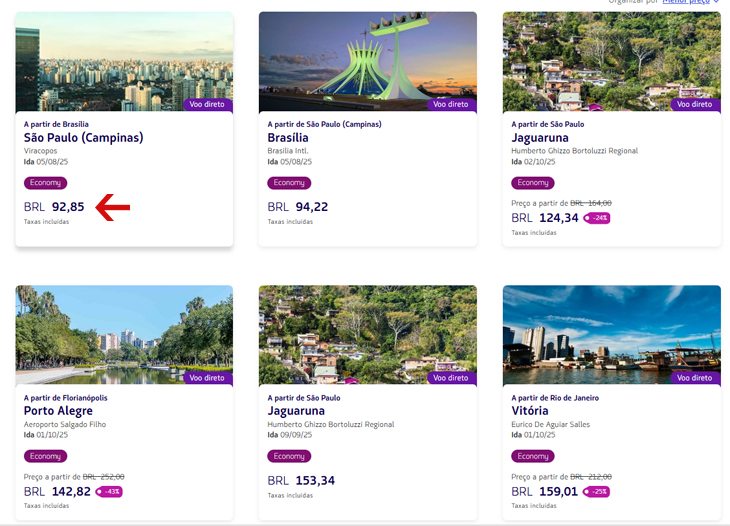730x526 pixels.
Task: Click Voo direto badge on Porto Alegre card
Action: tap(208, 378)
